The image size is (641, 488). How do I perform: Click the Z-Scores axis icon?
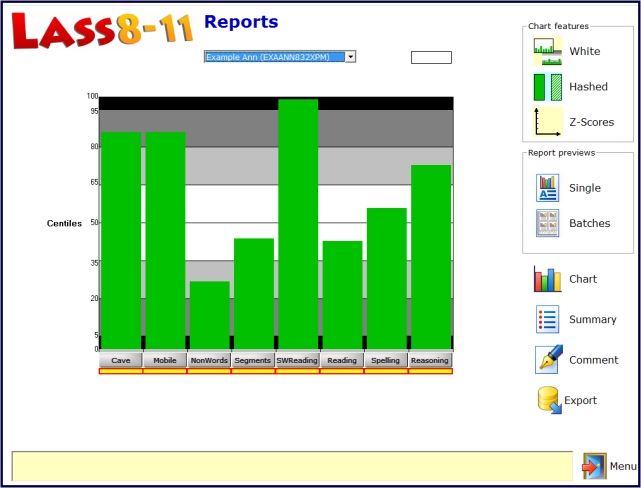click(x=547, y=122)
